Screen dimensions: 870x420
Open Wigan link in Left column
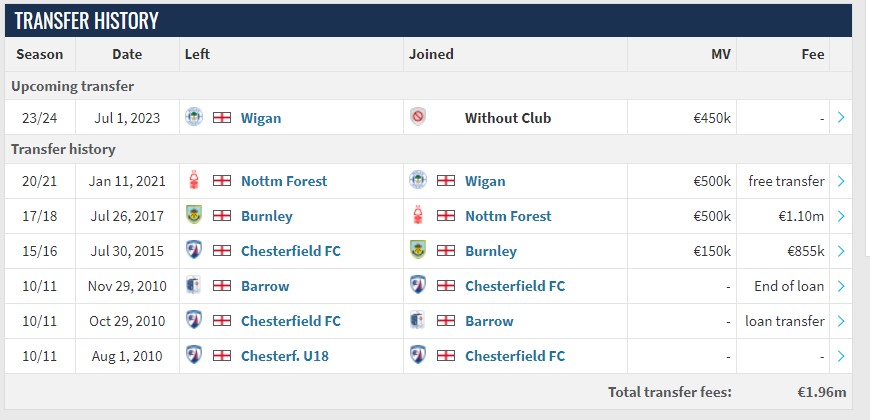261,118
